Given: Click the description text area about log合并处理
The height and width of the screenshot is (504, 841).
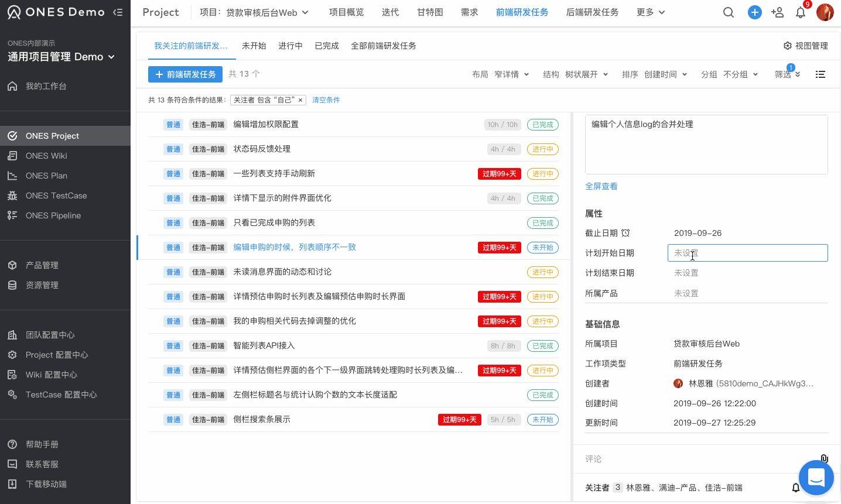Looking at the screenshot, I should (706, 145).
